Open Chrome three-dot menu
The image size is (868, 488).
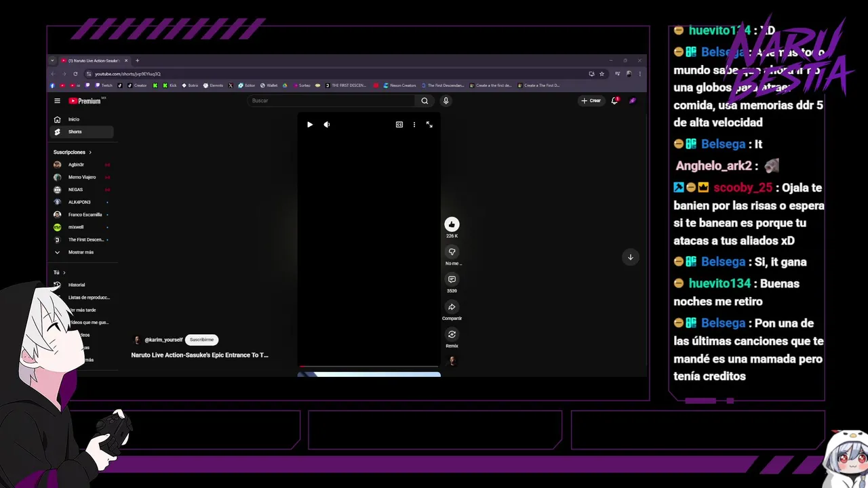[x=639, y=74]
